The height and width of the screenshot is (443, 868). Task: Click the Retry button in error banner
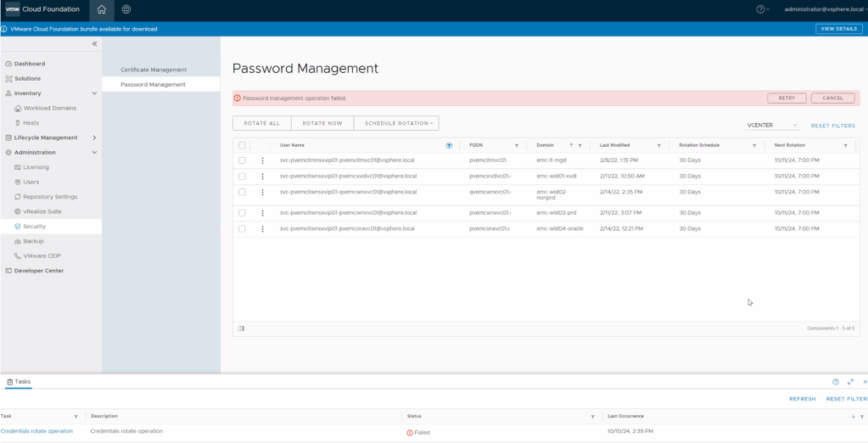pyautogui.click(x=787, y=98)
